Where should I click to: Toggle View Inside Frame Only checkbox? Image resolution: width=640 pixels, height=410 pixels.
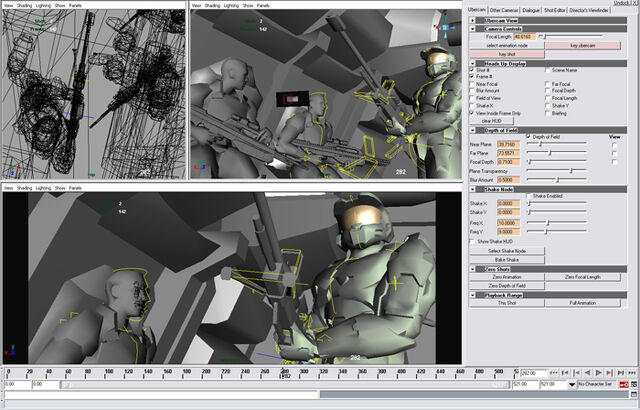coord(472,113)
